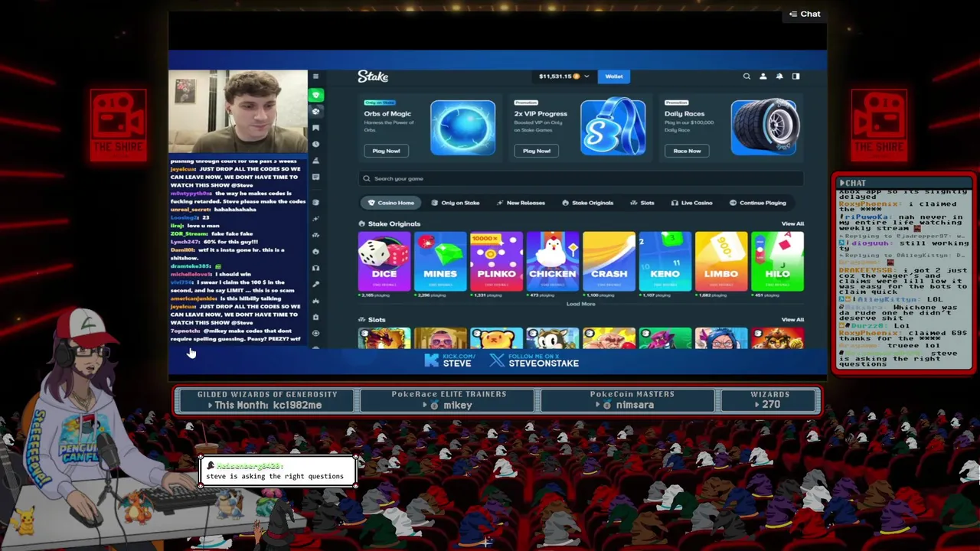The image size is (980, 551).
Task: Click Load More below Stake Originals
Action: coord(580,304)
